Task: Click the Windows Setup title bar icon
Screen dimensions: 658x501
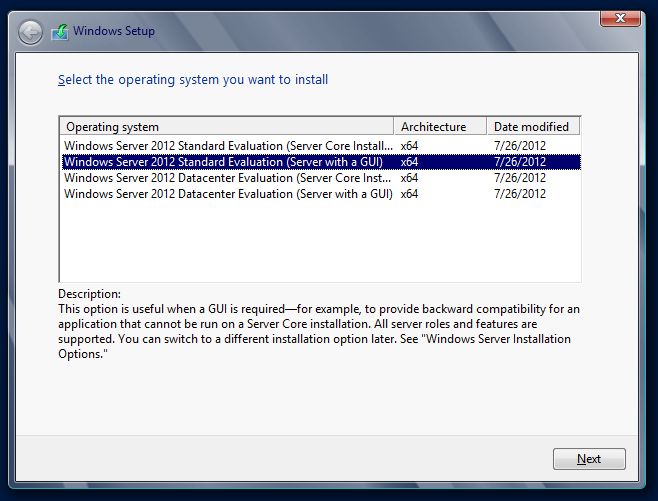Action: (x=60, y=32)
